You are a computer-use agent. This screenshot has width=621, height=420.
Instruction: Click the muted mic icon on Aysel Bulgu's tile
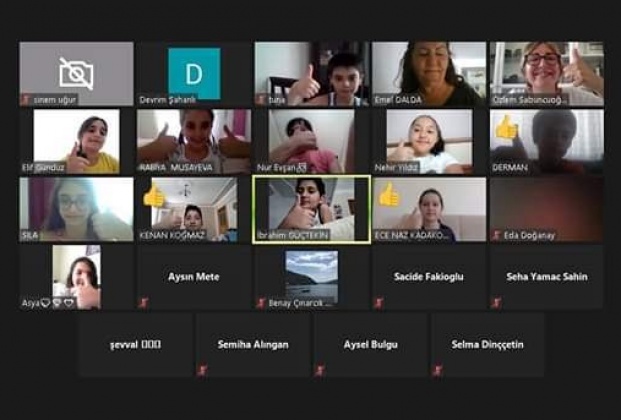tap(320, 371)
